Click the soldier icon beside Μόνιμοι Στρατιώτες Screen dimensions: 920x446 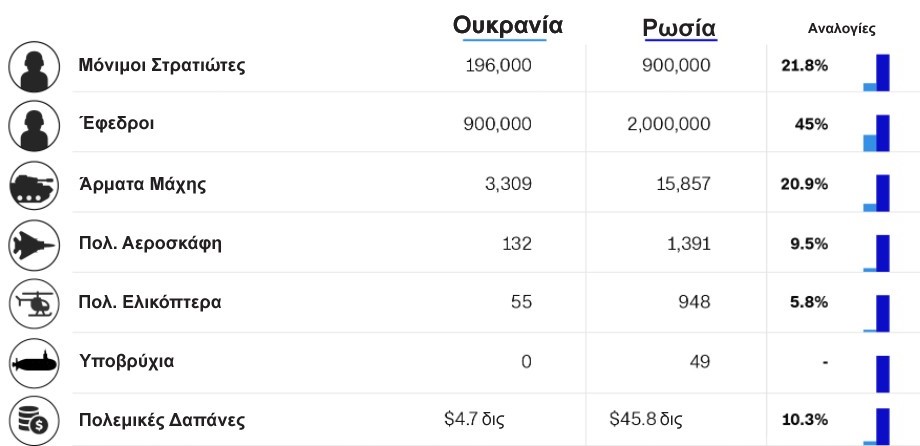pos(34,66)
